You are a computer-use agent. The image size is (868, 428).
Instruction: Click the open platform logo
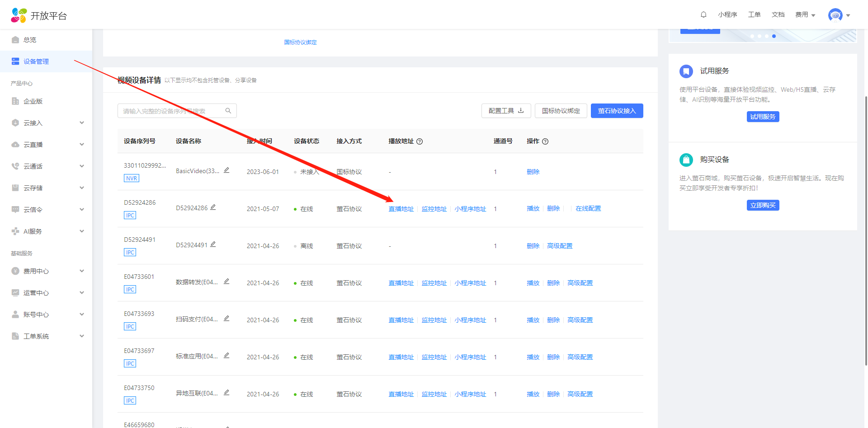[x=39, y=15]
